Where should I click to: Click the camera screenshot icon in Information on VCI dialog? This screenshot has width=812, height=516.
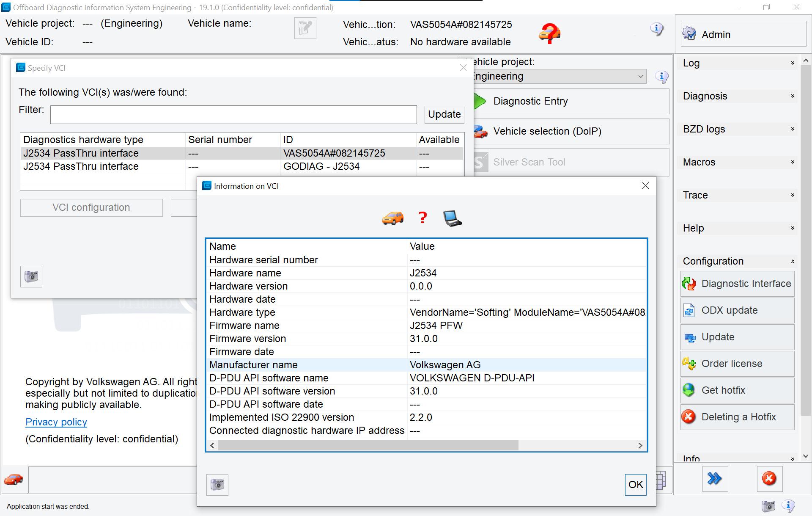217,484
